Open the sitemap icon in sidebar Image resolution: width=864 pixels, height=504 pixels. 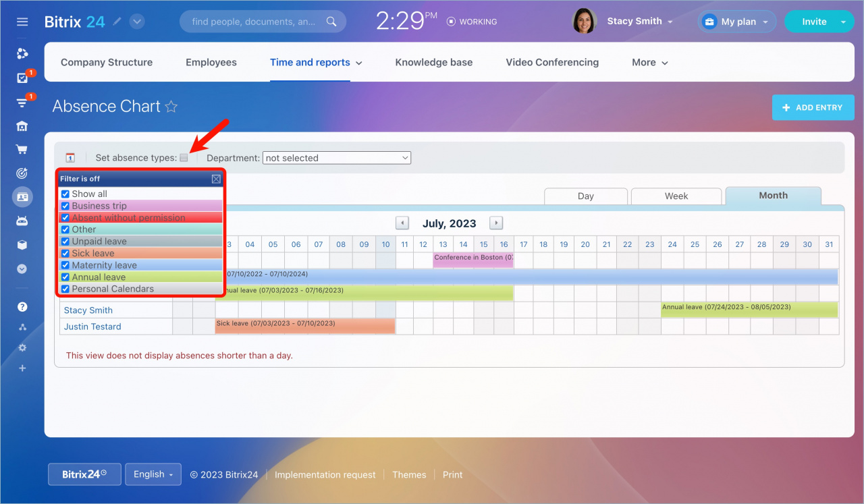click(22, 327)
